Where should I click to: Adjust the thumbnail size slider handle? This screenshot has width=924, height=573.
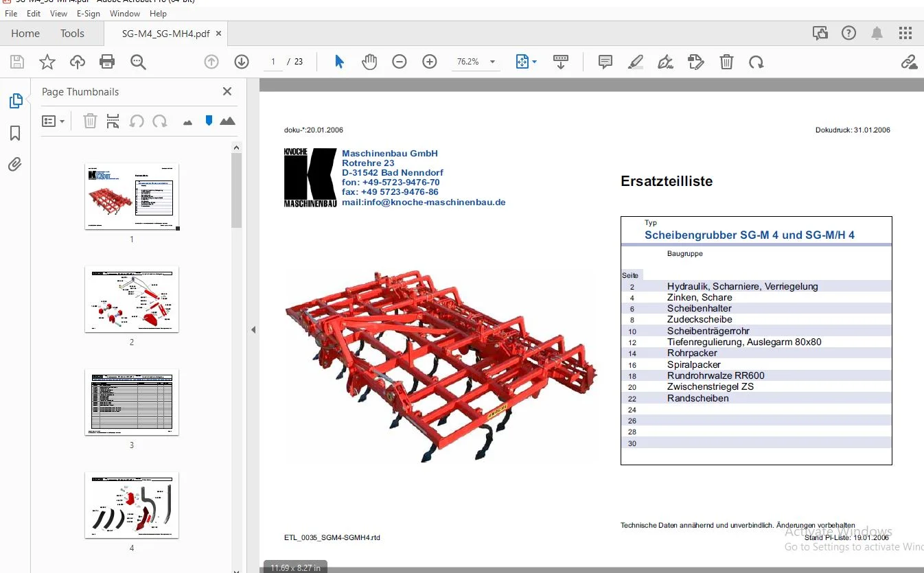(x=209, y=121)
